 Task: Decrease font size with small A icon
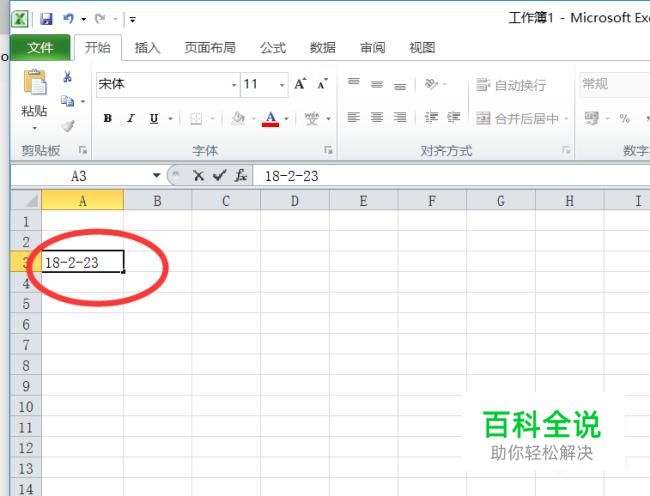pyautogui.click(x=322, y=84)
